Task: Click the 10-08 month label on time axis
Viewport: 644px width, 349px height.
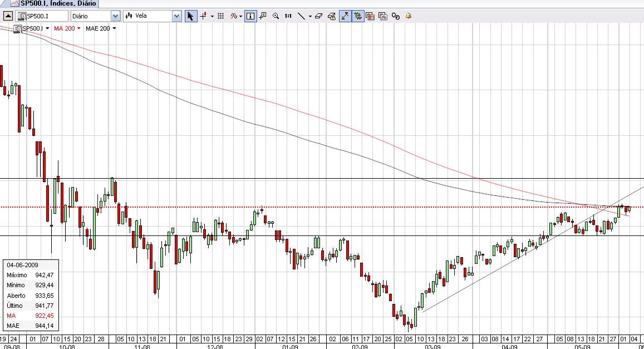Action: 67,347
